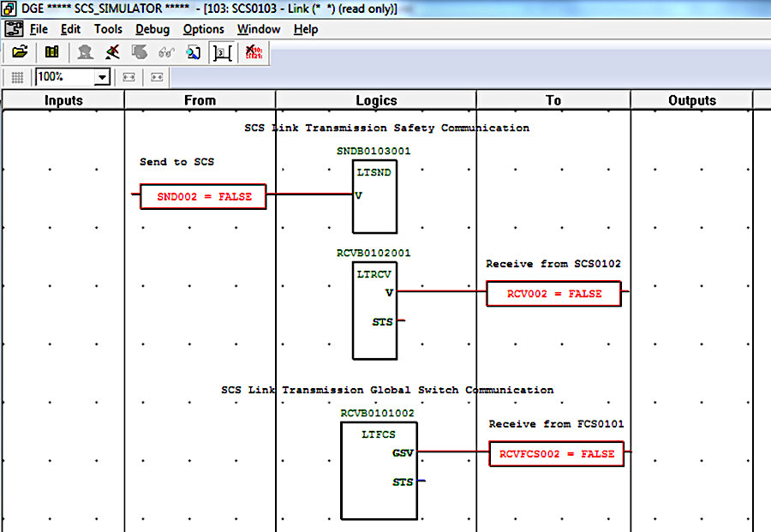
Task: Click the shrink width arrows icon
Action: click(x=157, y=77)
